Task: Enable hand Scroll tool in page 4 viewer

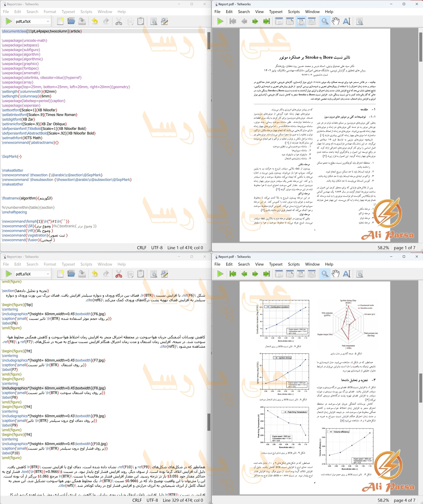Action: 336,274
